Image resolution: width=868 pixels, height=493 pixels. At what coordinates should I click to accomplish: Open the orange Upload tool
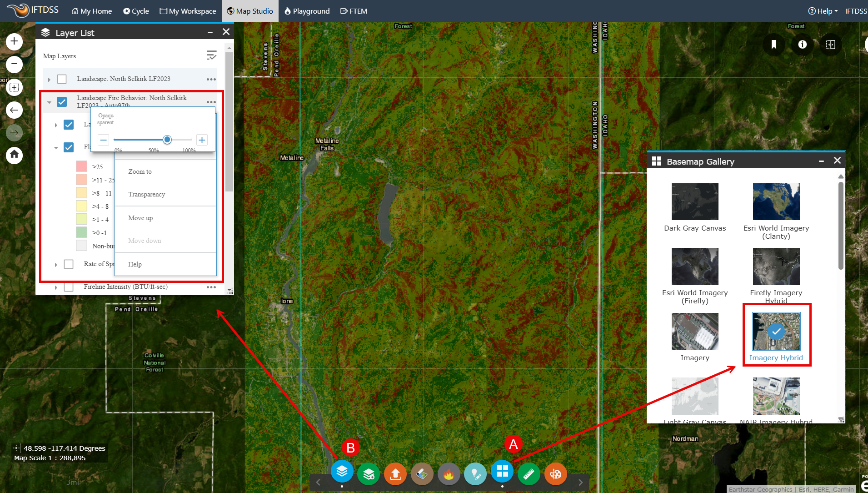point(395,473)
